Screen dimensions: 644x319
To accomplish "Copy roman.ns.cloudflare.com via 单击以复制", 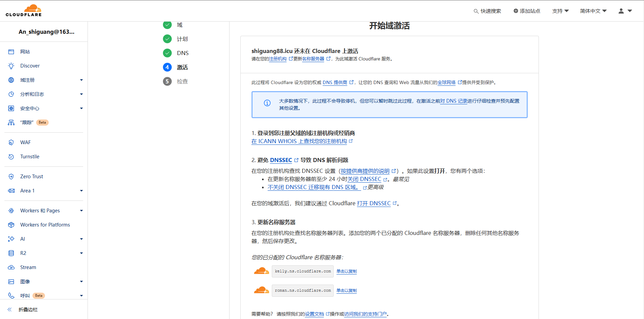I will tap(347, 290).
